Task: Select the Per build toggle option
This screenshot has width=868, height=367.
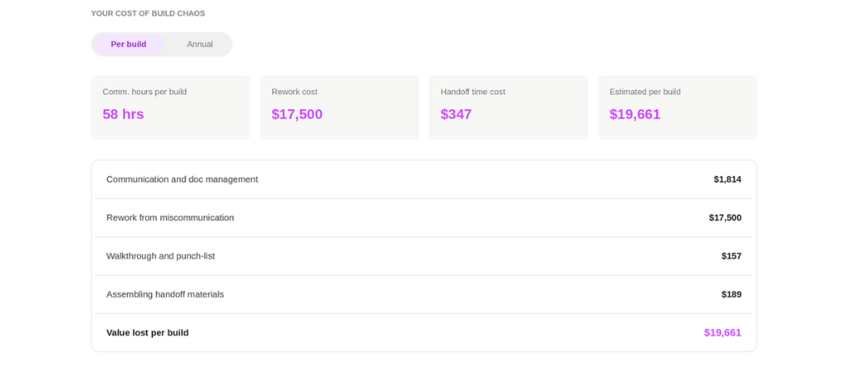Action: (129, 44)
